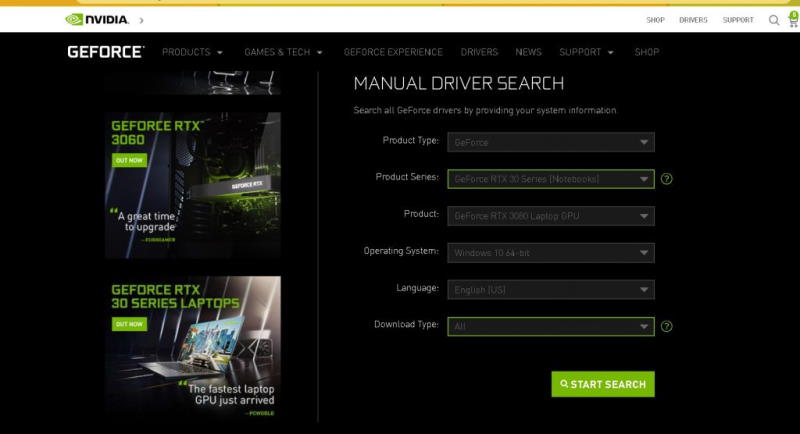Click the chevron beside the NVIDIA logo
The image size is (800, 434).
click(141, 20)
